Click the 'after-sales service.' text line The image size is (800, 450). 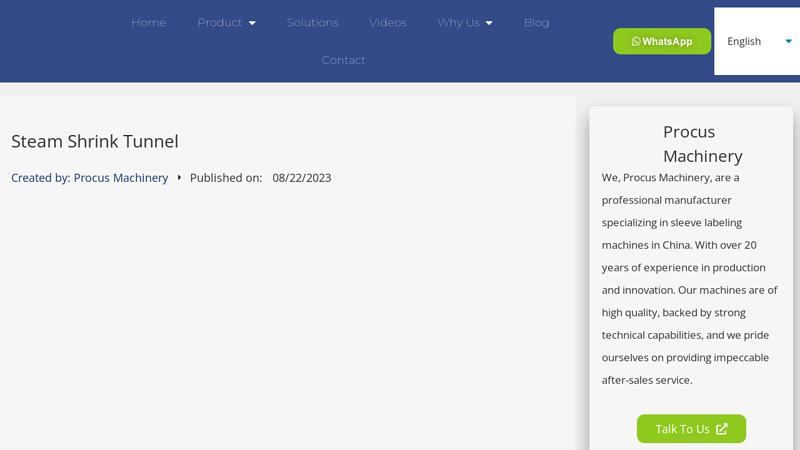(647, 380)
